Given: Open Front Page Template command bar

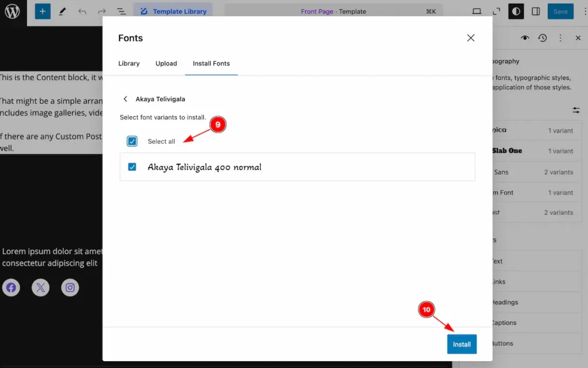Looking at the screenshot, I should (x=334, y=11).
